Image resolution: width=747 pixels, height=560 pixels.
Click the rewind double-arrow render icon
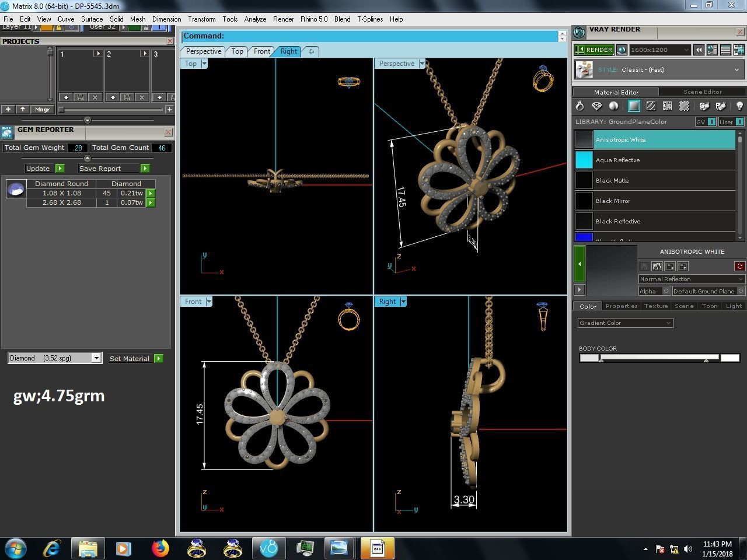pos(699,50)
